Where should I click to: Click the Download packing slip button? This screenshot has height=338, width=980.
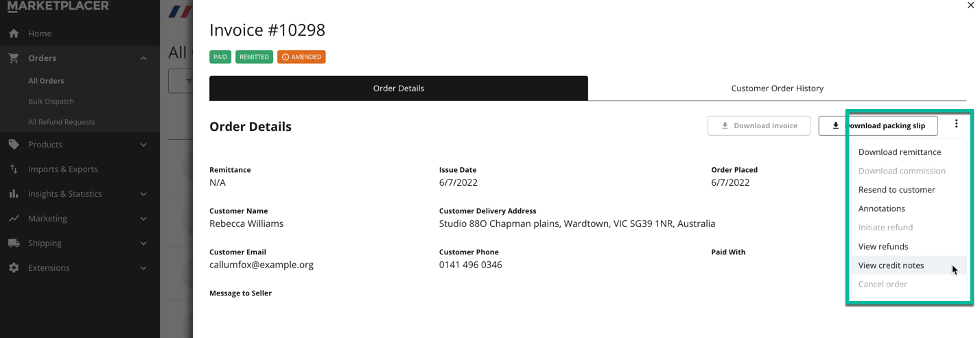pos(878,125)
